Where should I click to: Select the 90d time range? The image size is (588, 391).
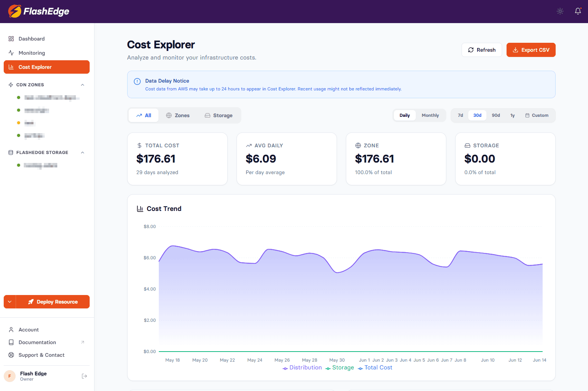coord(496,115)
